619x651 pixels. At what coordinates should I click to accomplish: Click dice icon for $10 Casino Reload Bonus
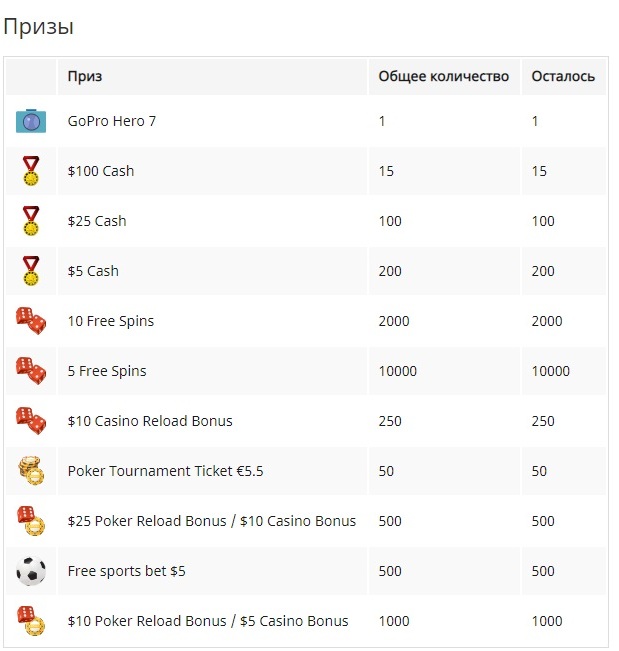tap(31, 421)
